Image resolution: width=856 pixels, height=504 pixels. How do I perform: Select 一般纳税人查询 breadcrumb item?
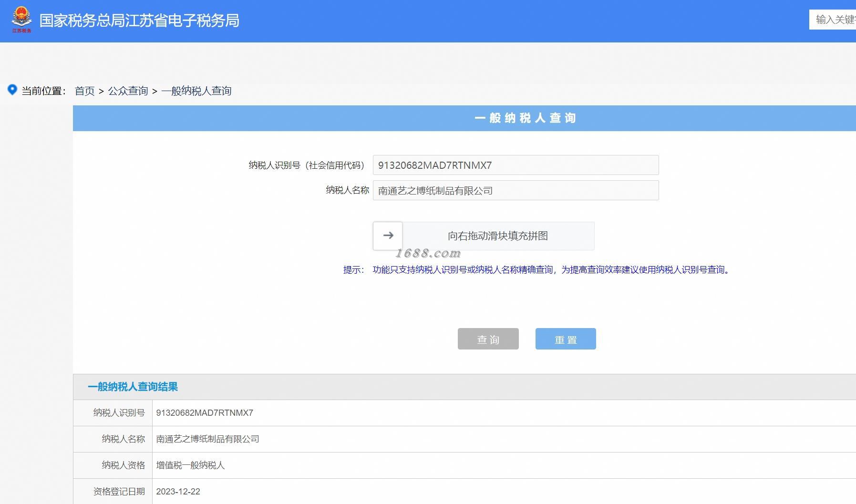coord(196,91)
